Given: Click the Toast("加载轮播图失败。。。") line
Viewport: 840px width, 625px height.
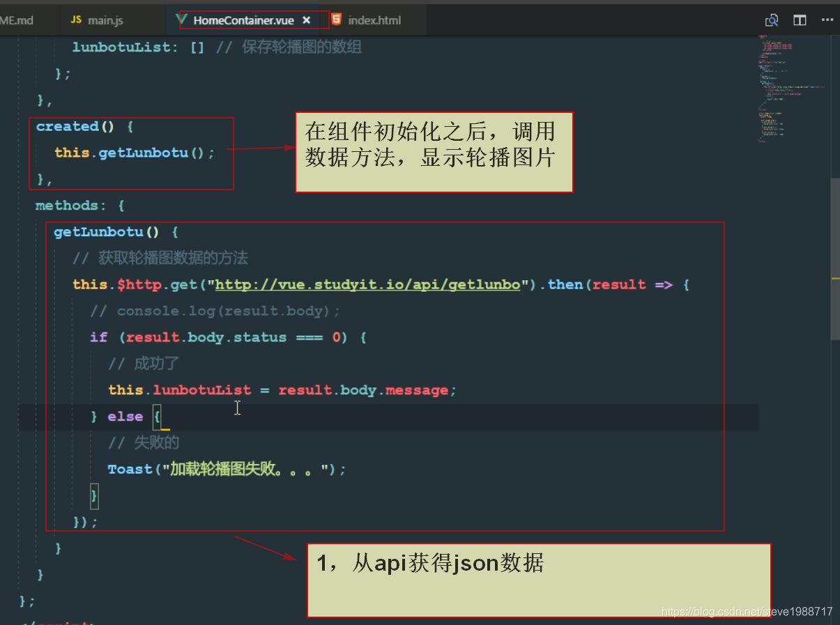Looking at the screenshot, I should click(x=227, y=470).
